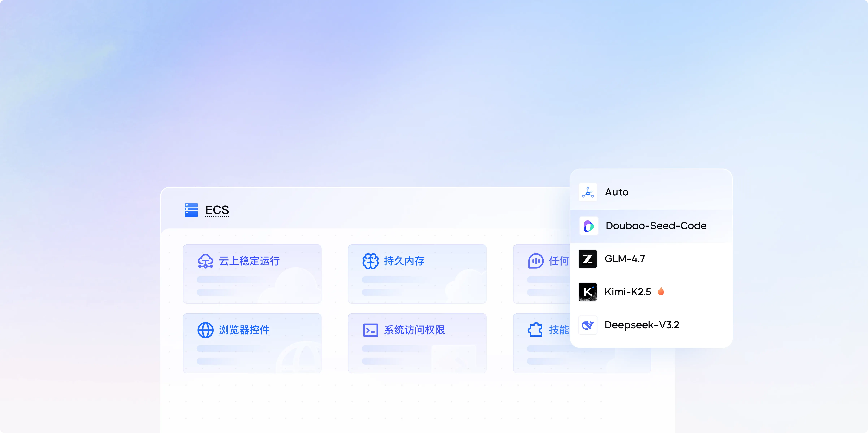Pick GLM-4.7 in the model dropdown
This screenshot has width=868, height=433.
625,259
